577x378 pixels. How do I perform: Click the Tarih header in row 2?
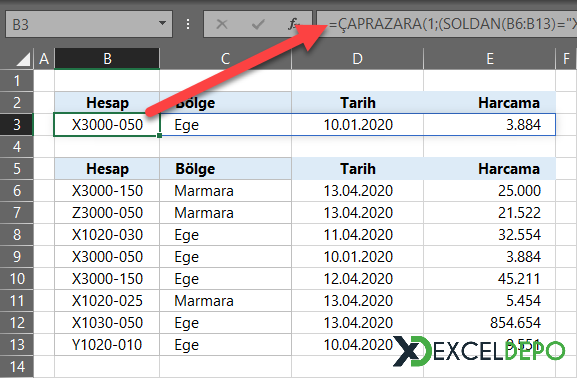tap(357, 103)
